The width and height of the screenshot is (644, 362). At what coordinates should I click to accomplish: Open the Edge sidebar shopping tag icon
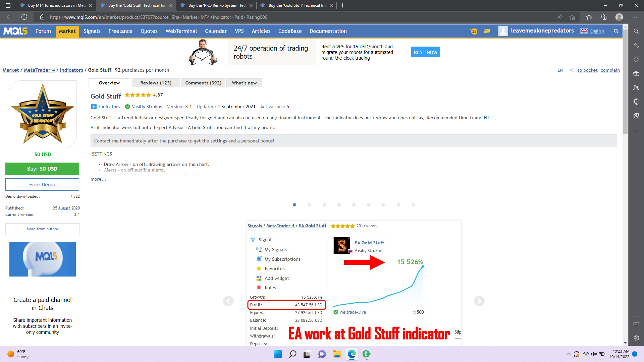636,59
